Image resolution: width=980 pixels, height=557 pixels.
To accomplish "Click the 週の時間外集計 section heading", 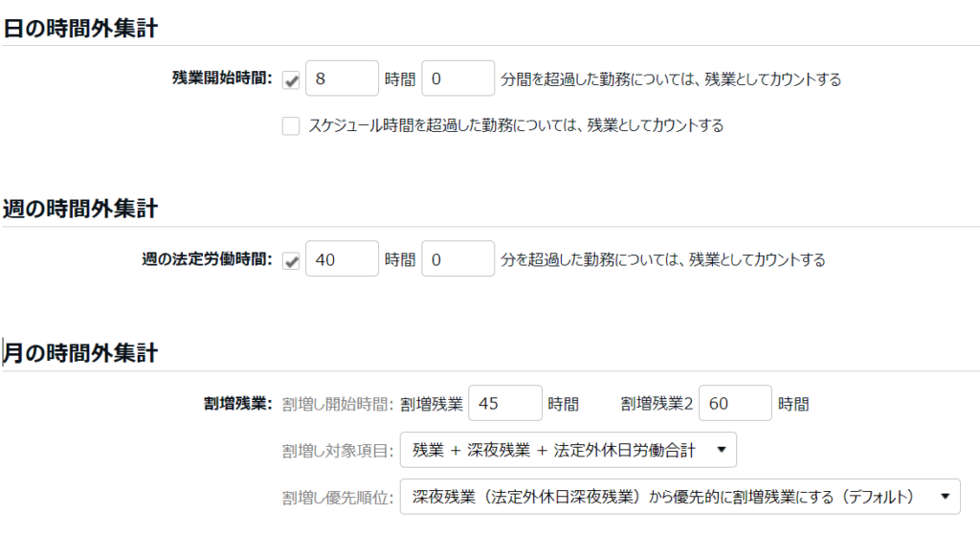I will pos(80,208).
